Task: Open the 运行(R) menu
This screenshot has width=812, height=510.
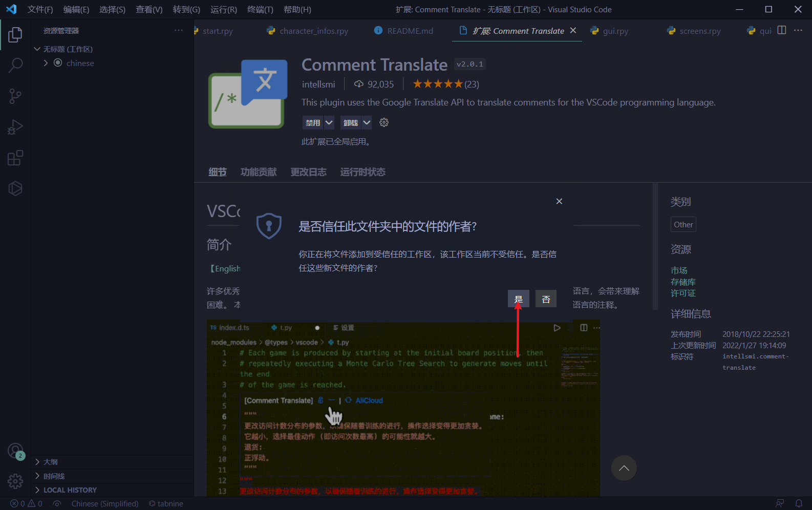Action: coord(224,9)
